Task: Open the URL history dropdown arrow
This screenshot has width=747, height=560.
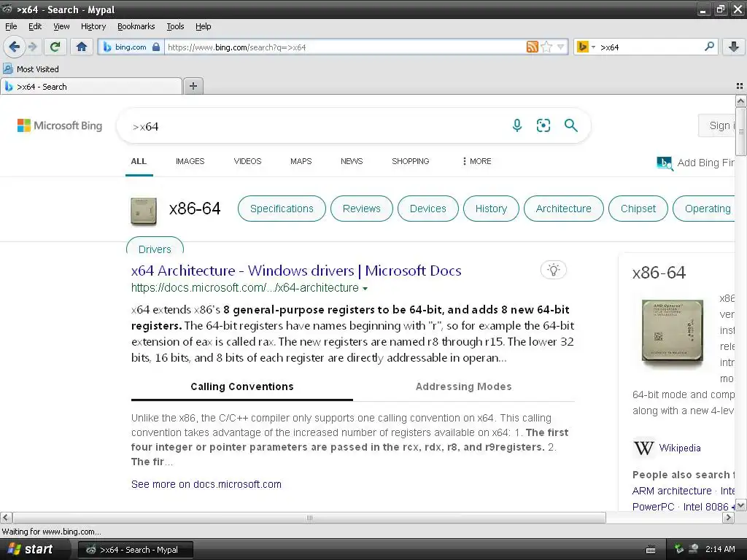Action: click(x=561, y=47)
